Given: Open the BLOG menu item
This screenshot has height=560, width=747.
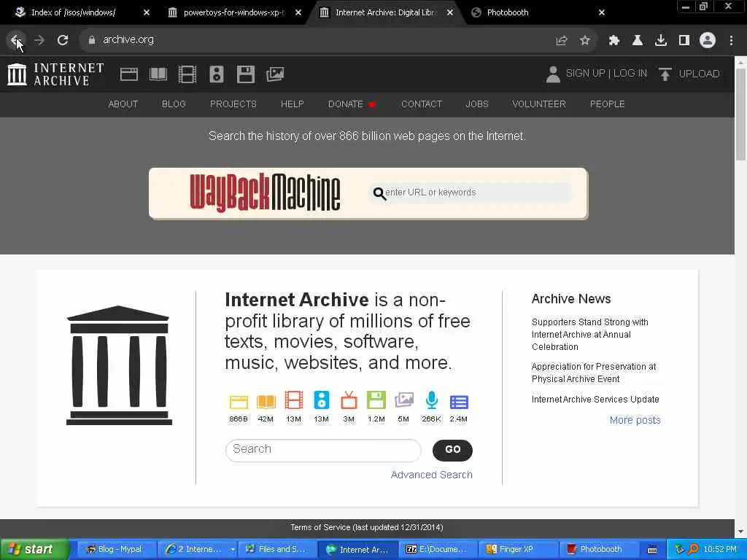Looking at the screenshot, I should click(x=174, y=104).
